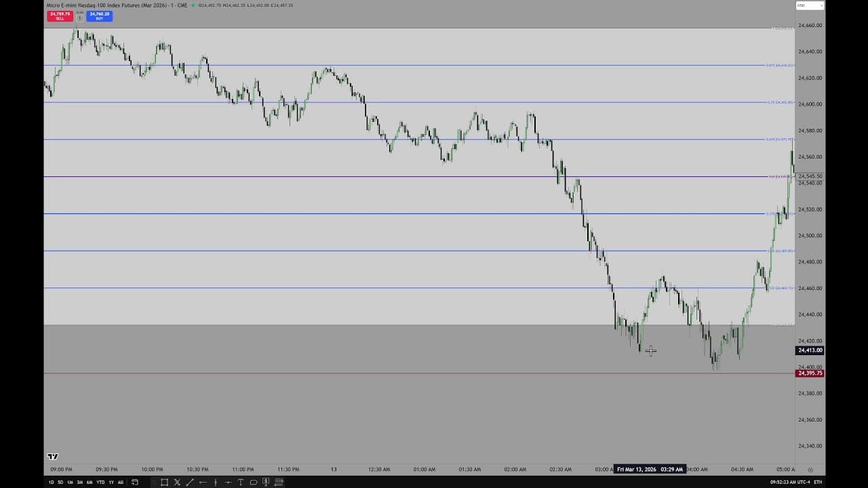
Task: Select the vertical line tool
Action: pyautogui.click(x=216, y=483)
